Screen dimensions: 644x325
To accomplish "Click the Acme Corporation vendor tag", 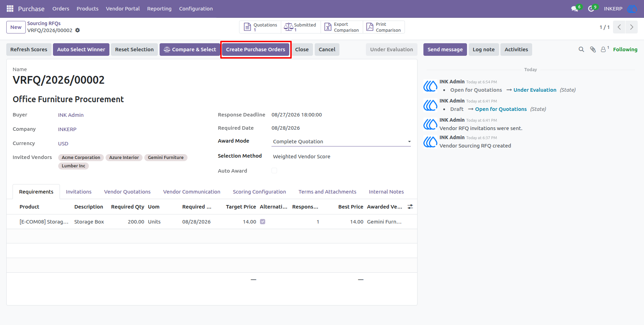I will [81, 158].
